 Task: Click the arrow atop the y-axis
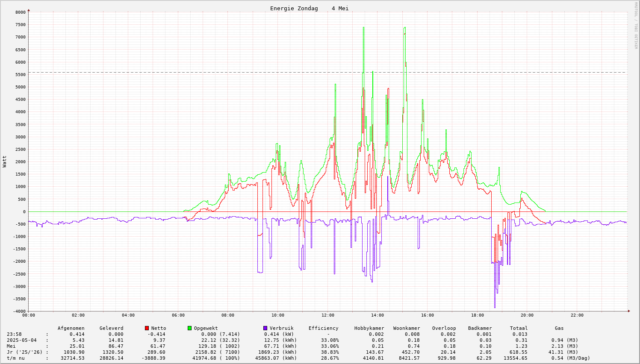point(29,10)
